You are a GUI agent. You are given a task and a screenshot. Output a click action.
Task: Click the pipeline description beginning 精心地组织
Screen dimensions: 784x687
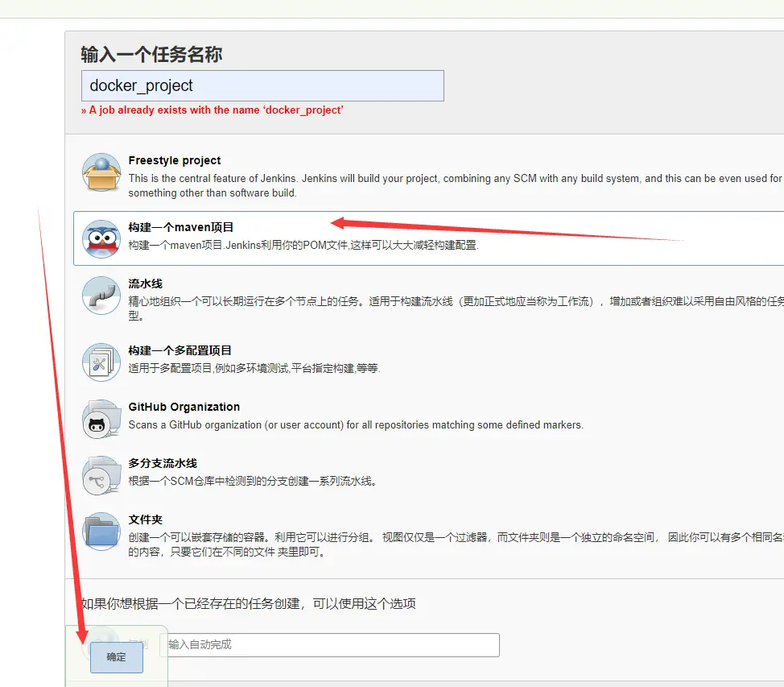tap(456, 308)
